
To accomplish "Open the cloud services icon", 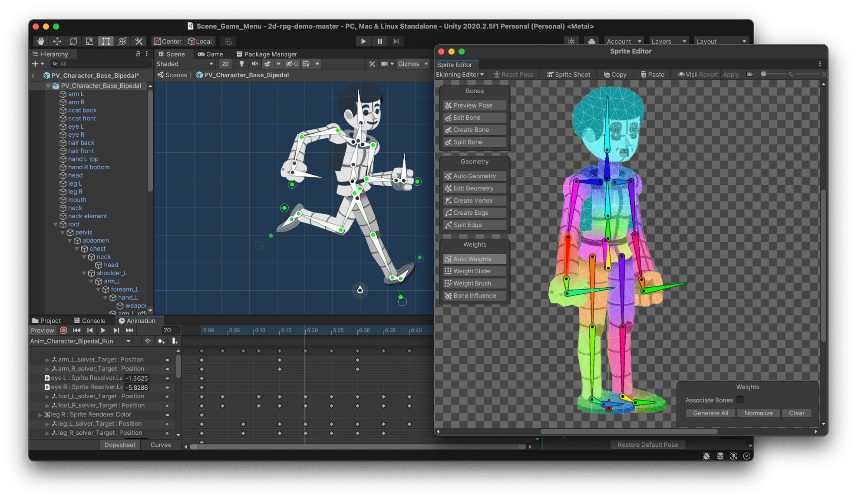I will tap(591, 41).
